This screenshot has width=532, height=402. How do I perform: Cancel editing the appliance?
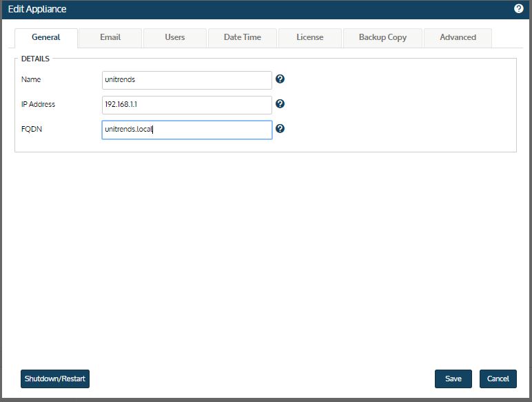(498, 379)
